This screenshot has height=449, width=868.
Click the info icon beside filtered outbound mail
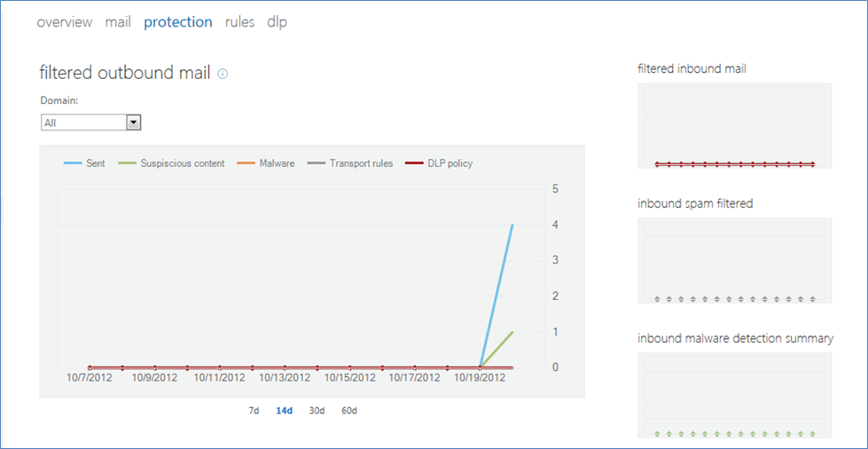[x=223, y=74]
